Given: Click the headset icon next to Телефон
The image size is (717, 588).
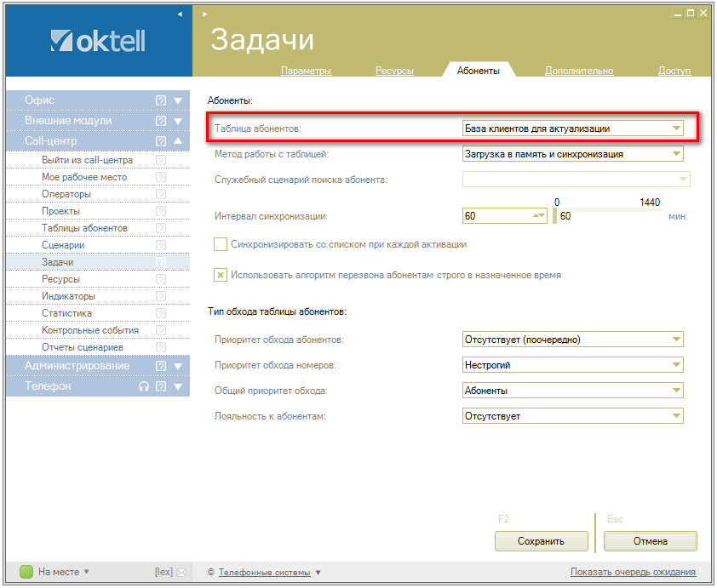Looking at the screenshot, I should point(144,386).
